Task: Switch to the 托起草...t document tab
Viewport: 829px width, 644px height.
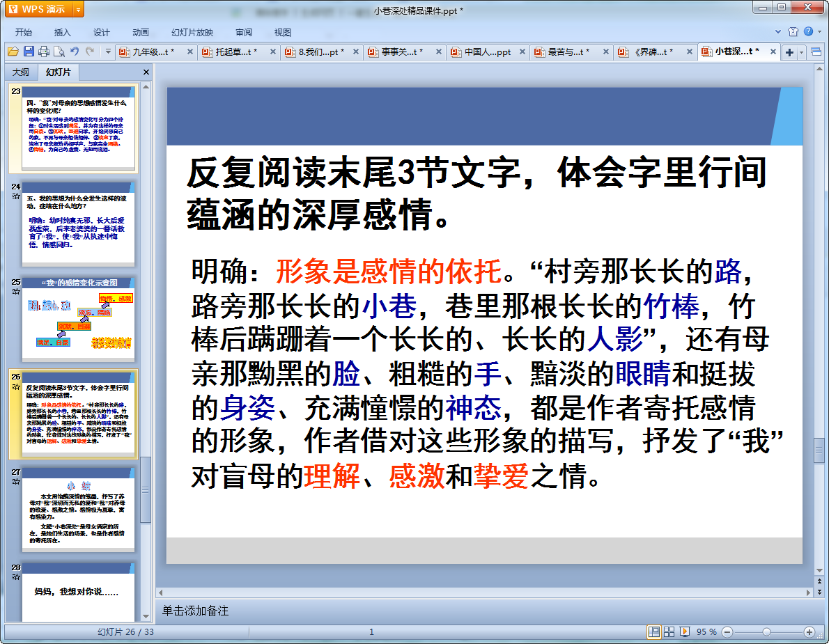Action: tap(235, 52)
